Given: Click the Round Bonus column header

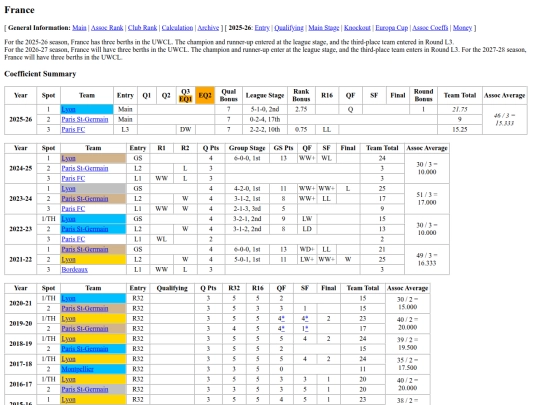Looking at the screenshot, I should click(423, 95).
